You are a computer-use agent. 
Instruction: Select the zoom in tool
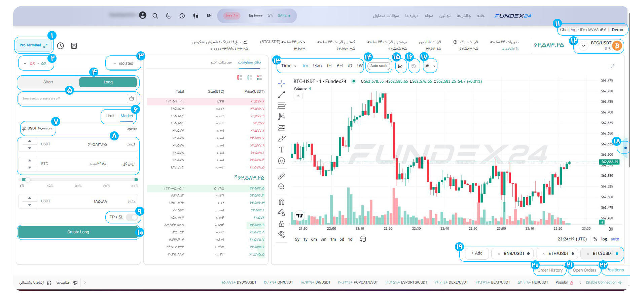[x=282, y=186]
